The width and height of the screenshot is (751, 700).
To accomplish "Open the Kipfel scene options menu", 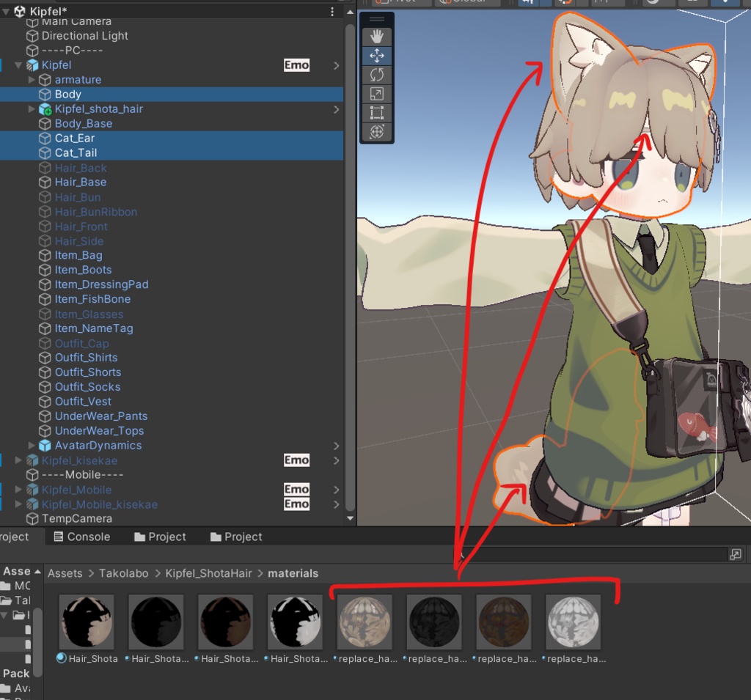I will (332, 11).
